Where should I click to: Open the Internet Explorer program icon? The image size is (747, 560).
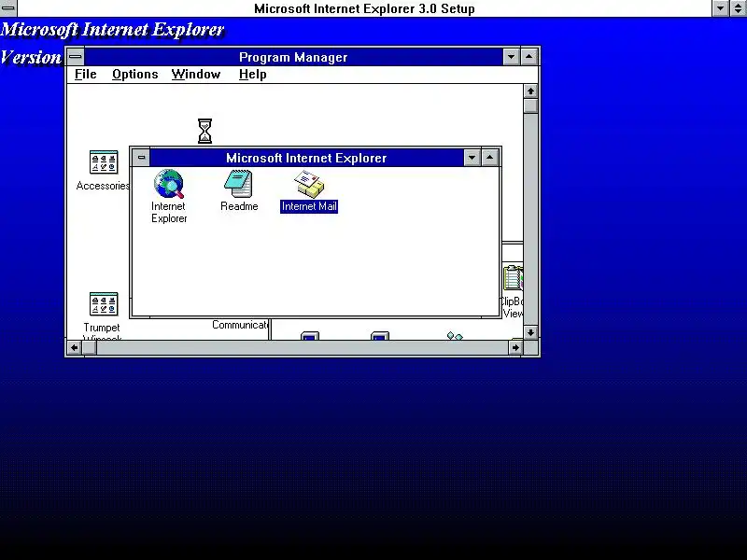(169, 184)
